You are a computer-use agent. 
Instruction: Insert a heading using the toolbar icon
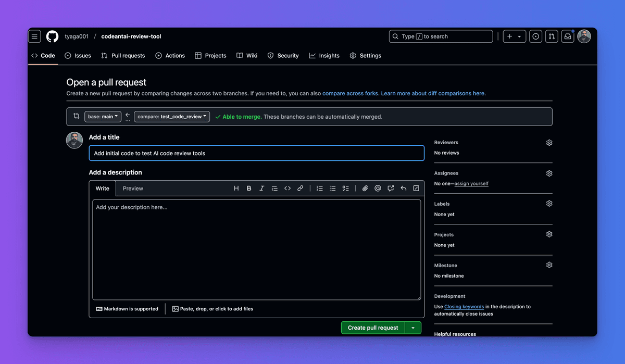pos(236,188)
